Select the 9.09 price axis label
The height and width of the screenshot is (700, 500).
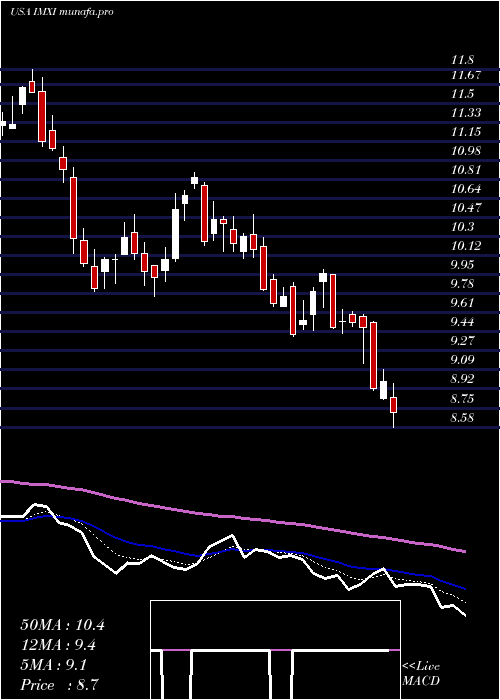[463, 360]
